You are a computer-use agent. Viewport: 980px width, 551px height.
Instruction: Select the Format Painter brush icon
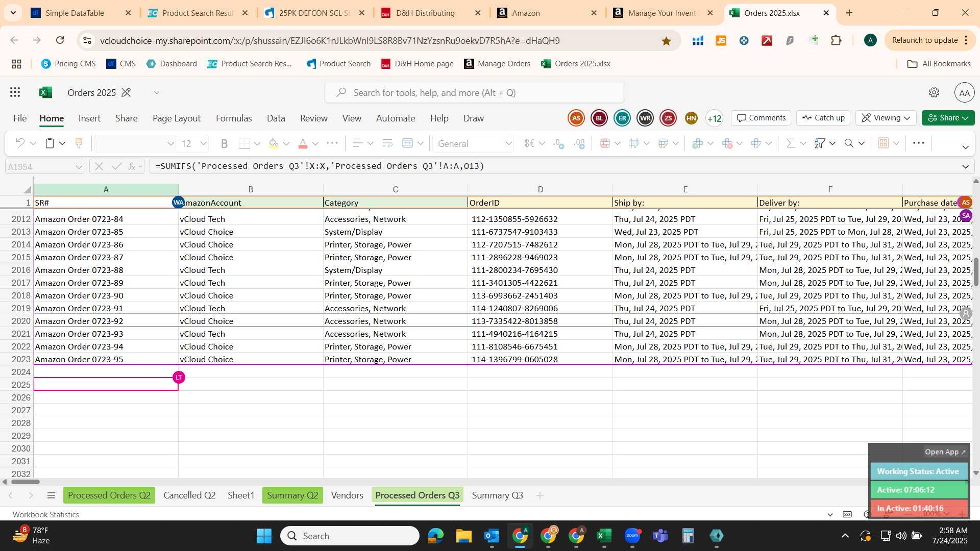pyautogui.click(x=79, y=143)
